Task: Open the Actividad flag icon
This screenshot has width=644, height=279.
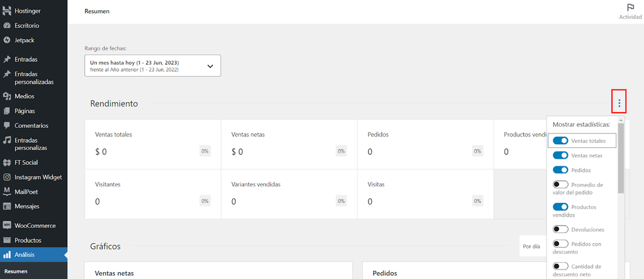Action: 630,8
